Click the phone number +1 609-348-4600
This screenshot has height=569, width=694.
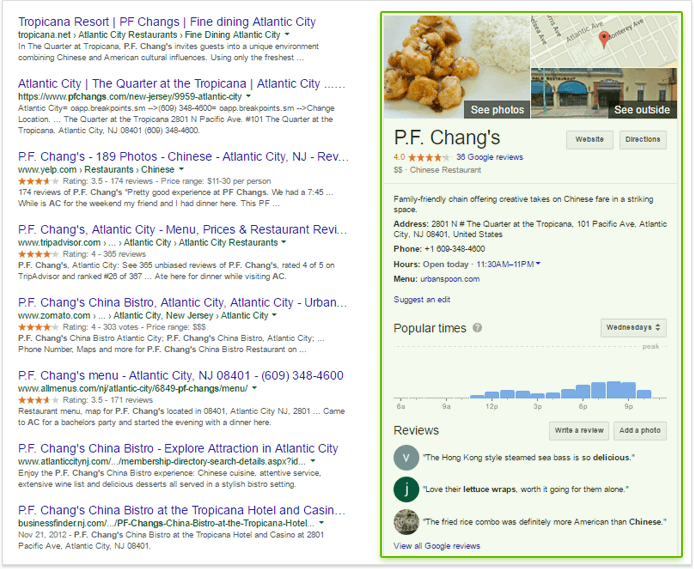click(455, 249)
